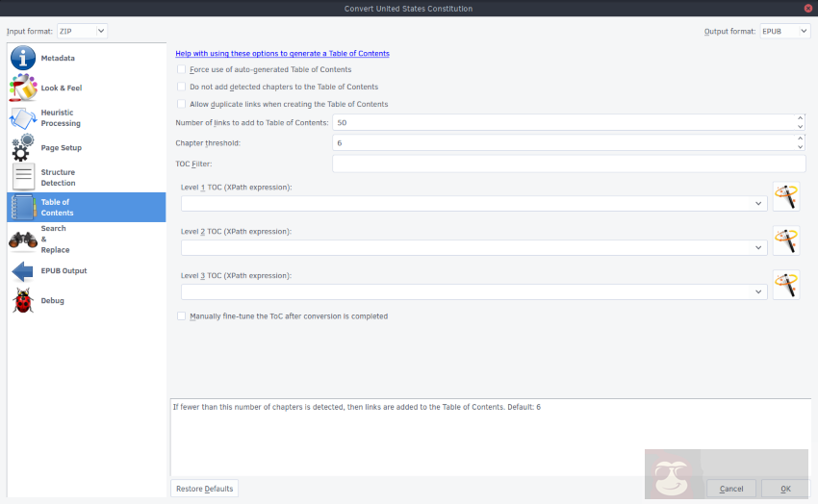Open Heuristic Processing settings icon

point(23,118)
